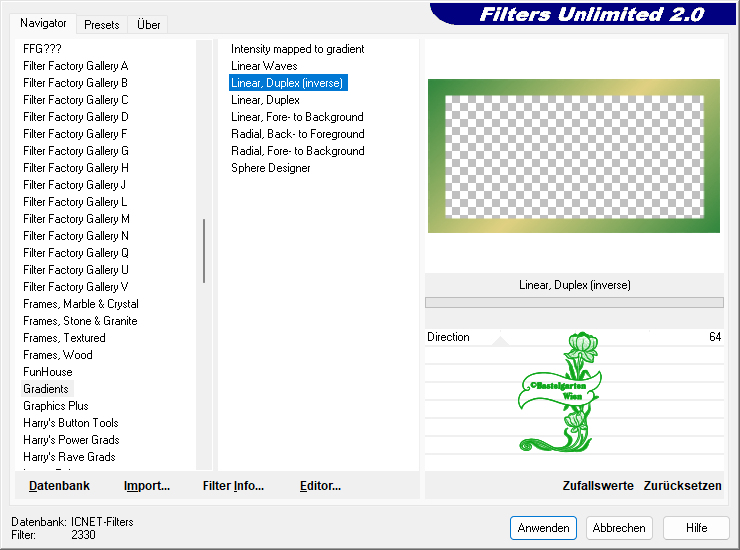Screen dimensions: 740x550
Task: Open the Über tab
Action: (x=149, y=25)
